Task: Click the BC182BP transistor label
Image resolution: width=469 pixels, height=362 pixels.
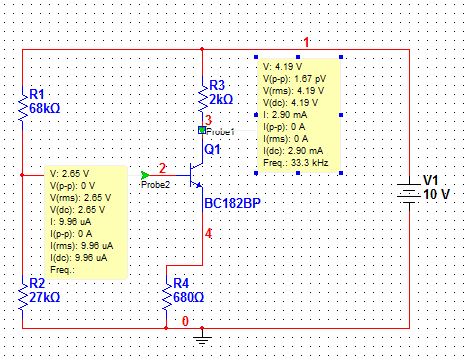Action: (232, 203)
